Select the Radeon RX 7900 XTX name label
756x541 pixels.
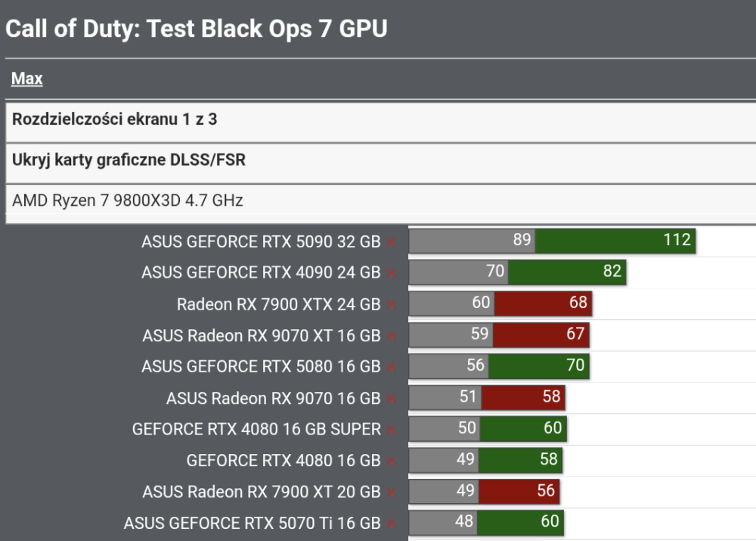point(280,304)
